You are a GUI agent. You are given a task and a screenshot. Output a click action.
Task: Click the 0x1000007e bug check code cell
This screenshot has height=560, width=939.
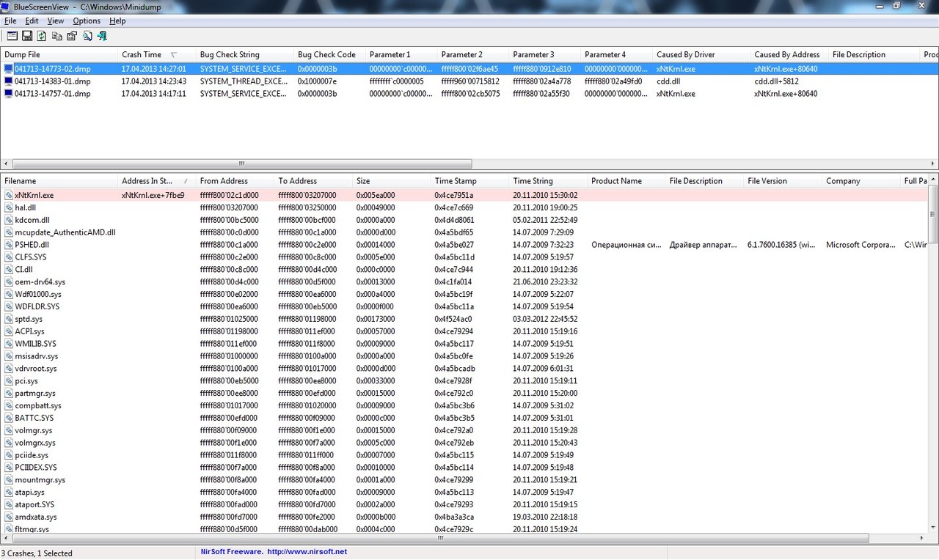(317, 81)
